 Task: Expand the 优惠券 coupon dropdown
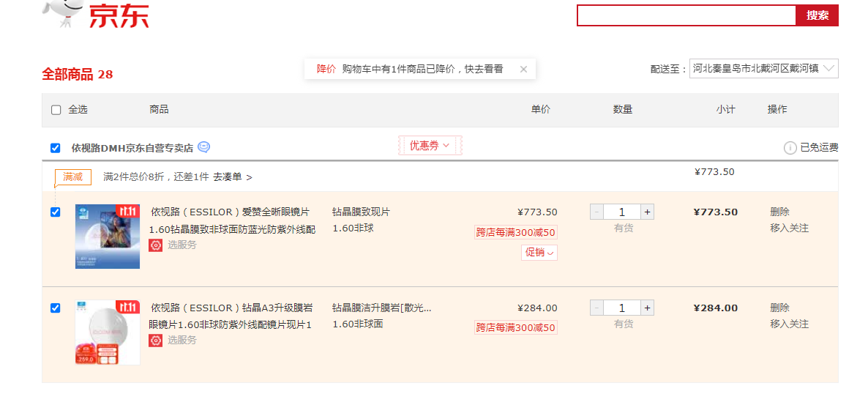(430, 146)
